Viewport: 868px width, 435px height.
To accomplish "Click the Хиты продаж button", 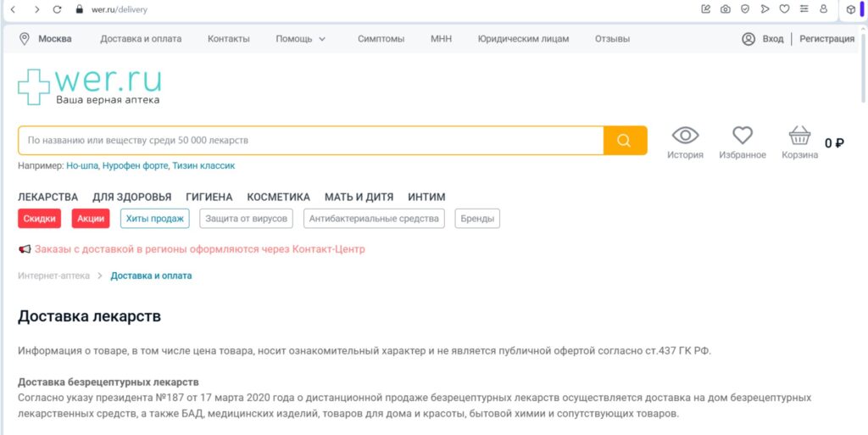I will (x=154, y=219).
